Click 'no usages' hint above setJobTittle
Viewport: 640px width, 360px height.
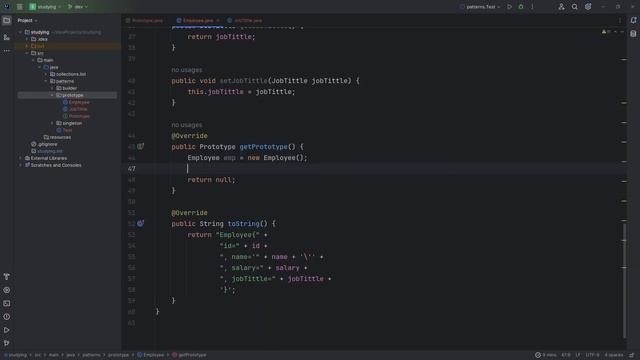click(187, 70)
